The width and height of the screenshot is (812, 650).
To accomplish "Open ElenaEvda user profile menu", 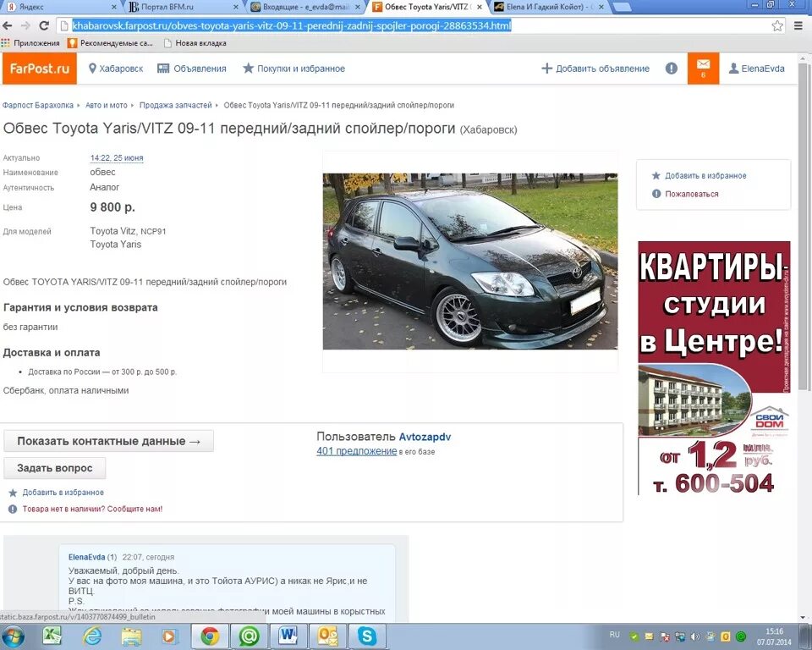I will [x=756, y=69].
